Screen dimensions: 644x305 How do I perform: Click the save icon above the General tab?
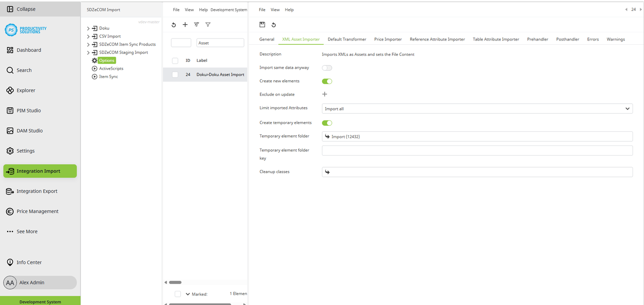(x=262, y=25)
